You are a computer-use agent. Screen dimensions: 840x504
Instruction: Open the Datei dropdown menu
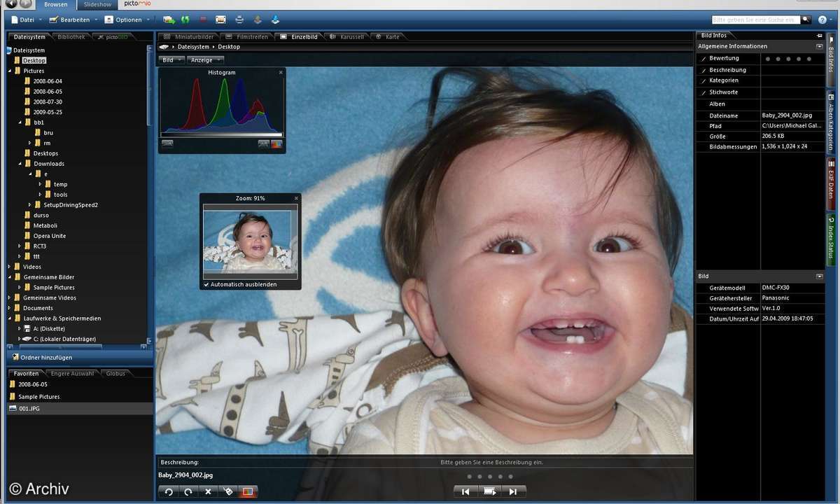click(x=25, y=20)
